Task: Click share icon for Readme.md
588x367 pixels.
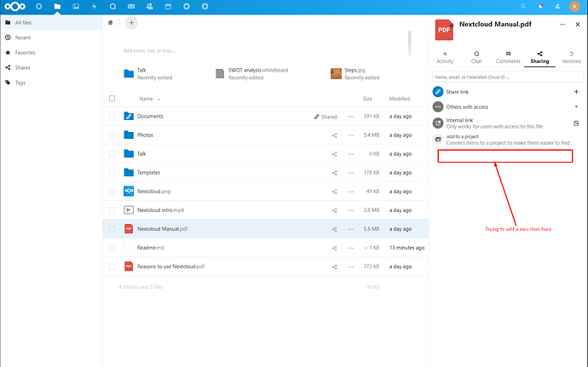Action: pyautogui.click(x=334, y=248)
